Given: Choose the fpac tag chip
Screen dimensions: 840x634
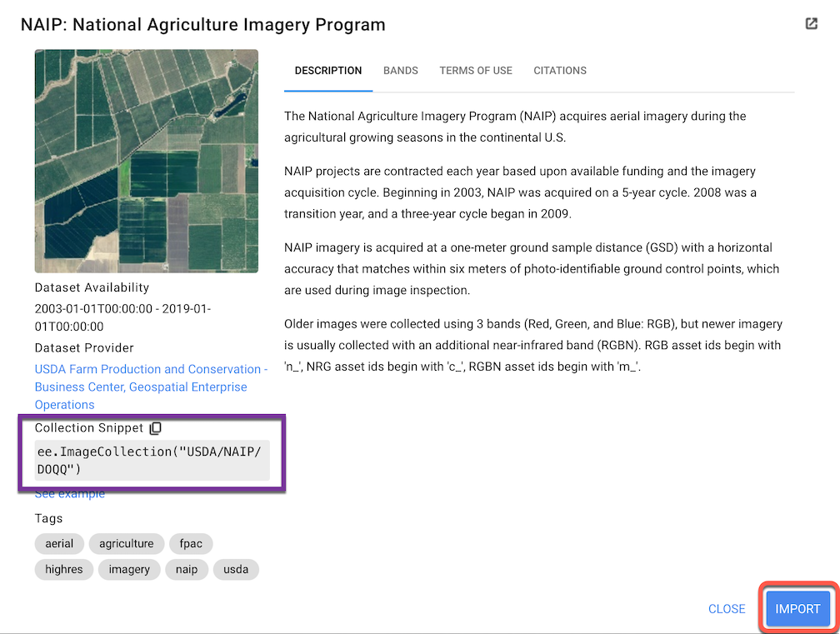Looking at the screenshot, I should tap(191, 544).
